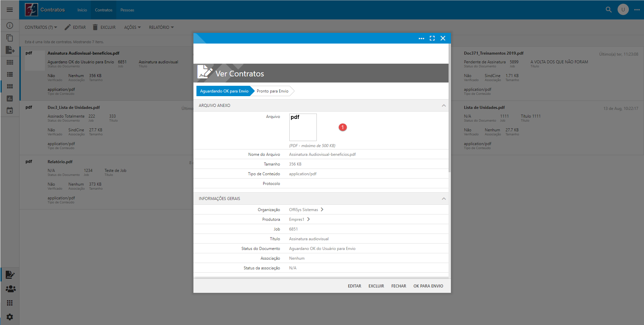The height and width of the screenshot is (325, 644).
Task: Switch to card view icon
Action: [10, 86]
